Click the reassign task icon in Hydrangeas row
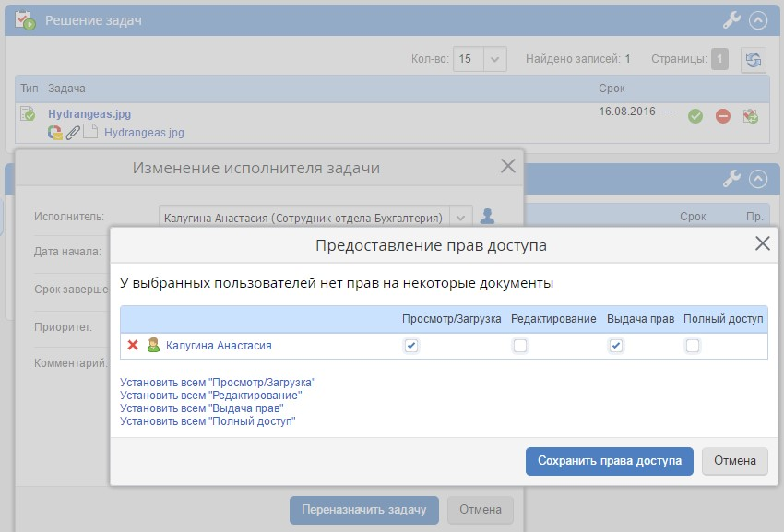Viewport: 784px width, 532px height. point(751,116)
